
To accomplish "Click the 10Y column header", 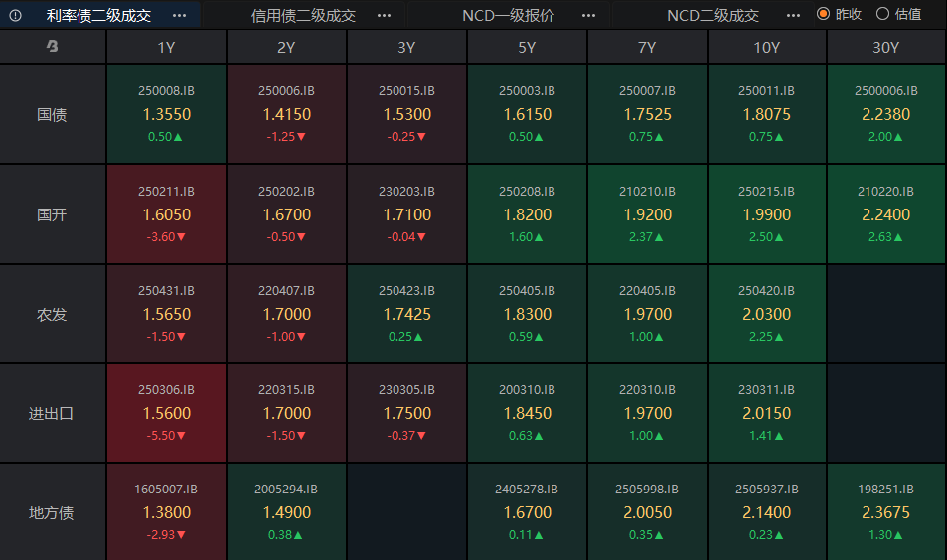I will [x=766, y=47].
